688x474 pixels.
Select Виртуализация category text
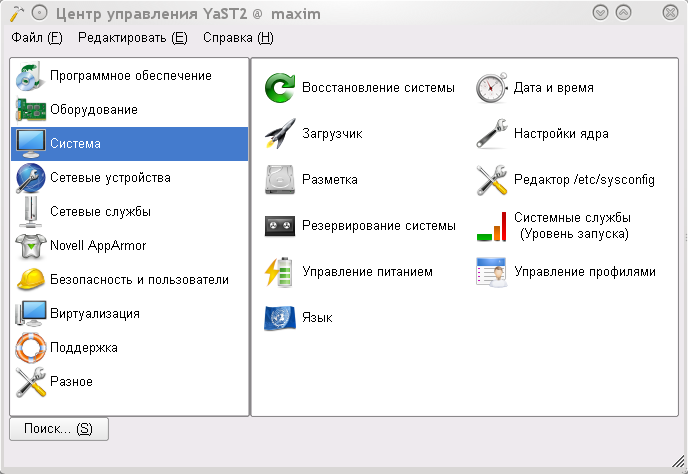pyautogui.click(x=95, y=313)
